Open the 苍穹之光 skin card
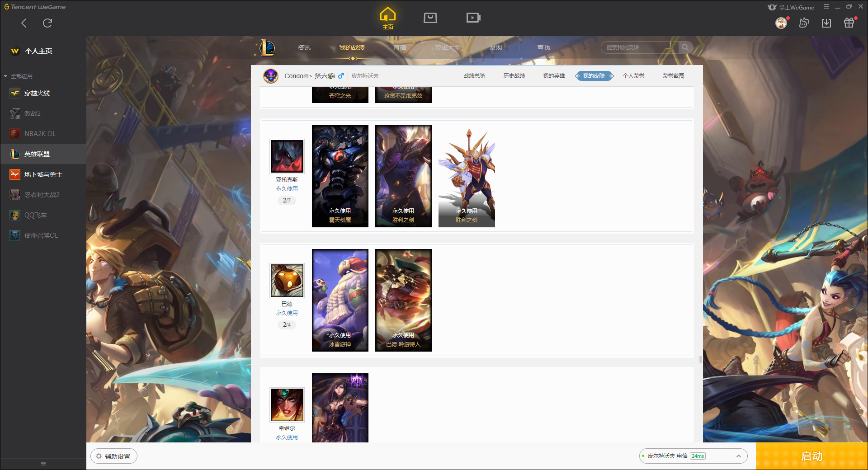 point(340,94)
